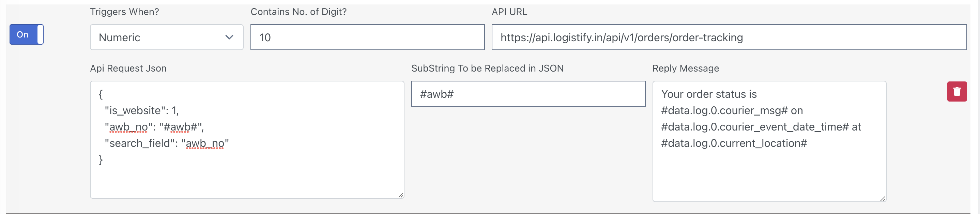
Task: Select the SubString To be Replaced input
Action: (x=528, y=94)
